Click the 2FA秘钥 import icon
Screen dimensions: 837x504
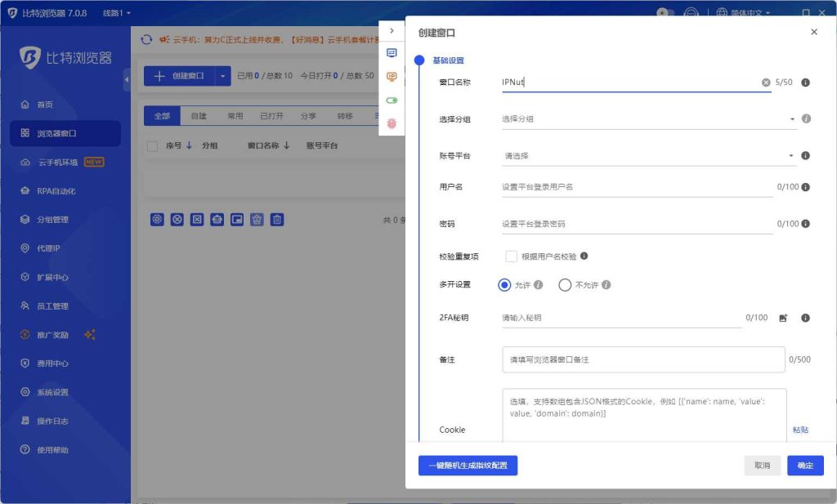(x=783, y=318)
